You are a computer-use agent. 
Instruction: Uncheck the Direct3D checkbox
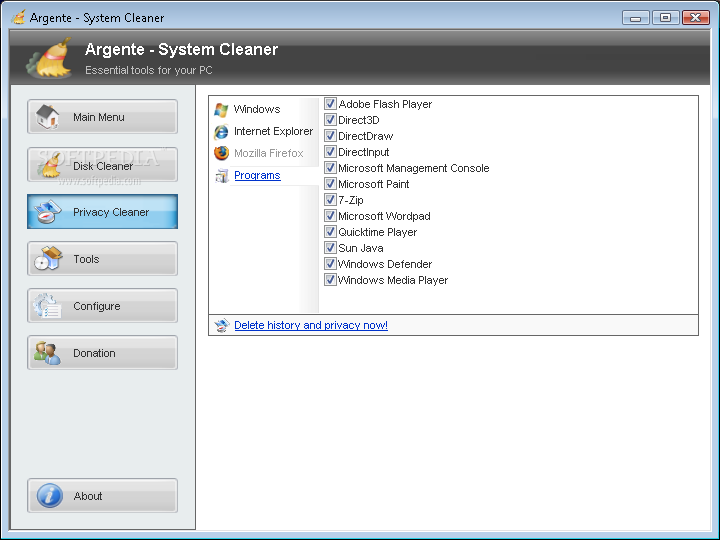coord(330,120)
